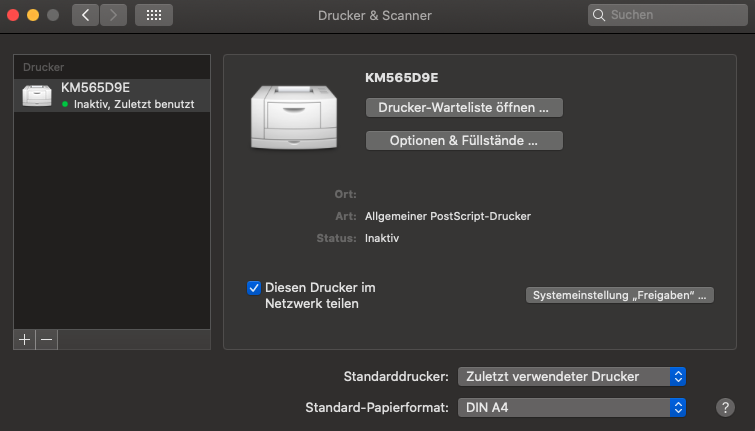Viewport: 755px width, 431px height.
Task: Click the back navigation arrow
Action: 85,15
